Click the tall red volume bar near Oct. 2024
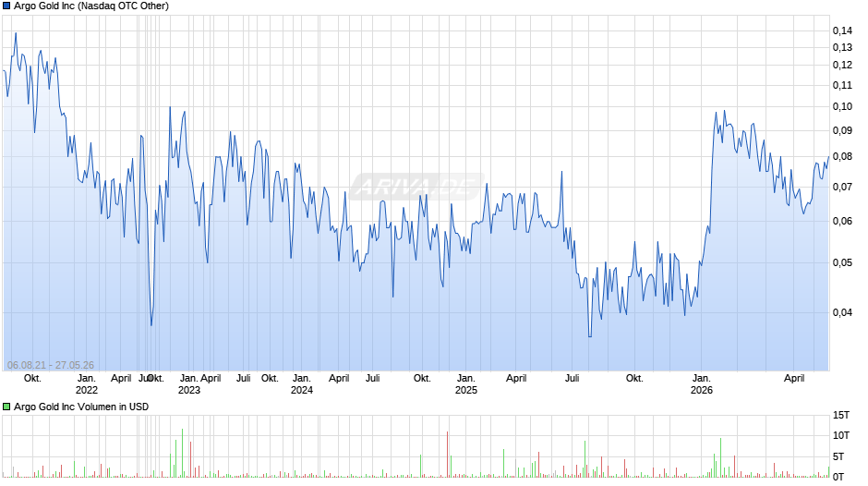The height and width of the screenshot is (486, 868). point(447,455)
